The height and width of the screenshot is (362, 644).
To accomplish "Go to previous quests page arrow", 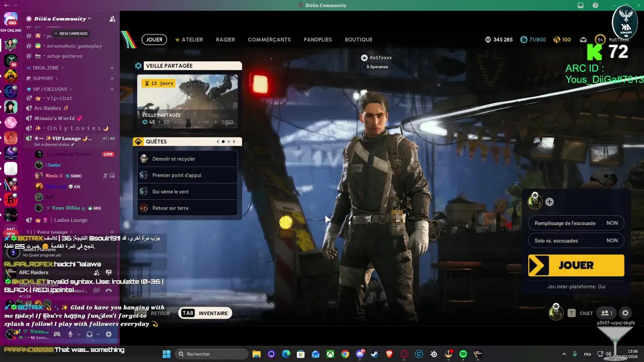I will (218, 142).
